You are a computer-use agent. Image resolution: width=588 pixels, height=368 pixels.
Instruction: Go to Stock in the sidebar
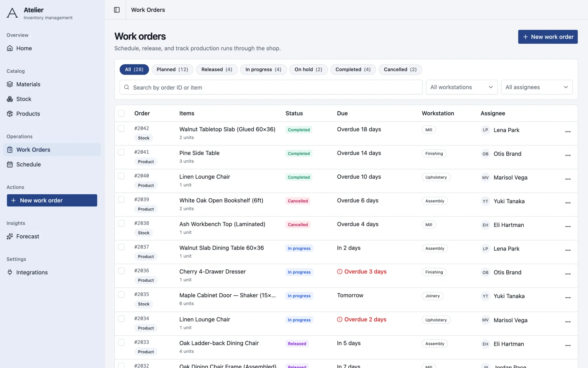[x=52, y=99]
